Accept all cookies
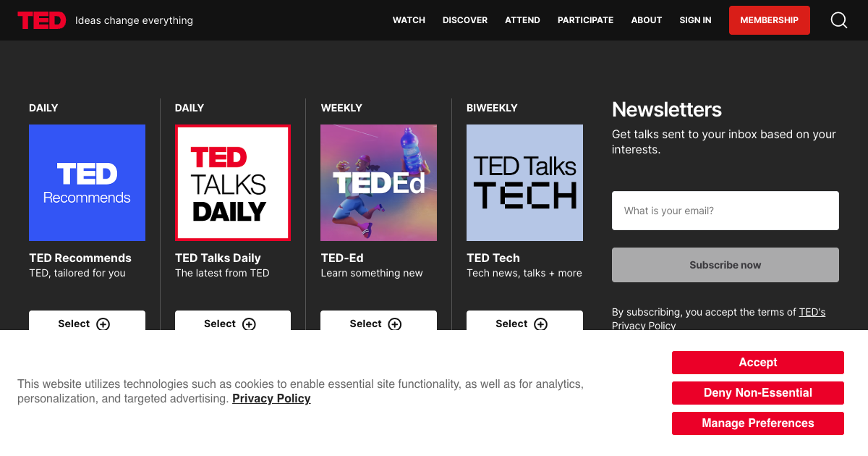The height and width of the screenshot is (456, 868). (x=757, y=362)
